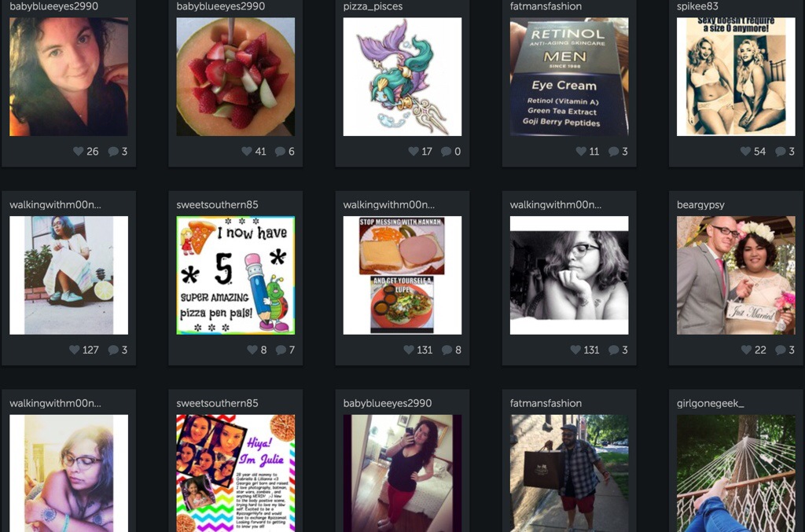This screenshot has width=805, height=532.
Task: Click heart icon under pizza_pisces mermaid drawing
Action: 414,152
